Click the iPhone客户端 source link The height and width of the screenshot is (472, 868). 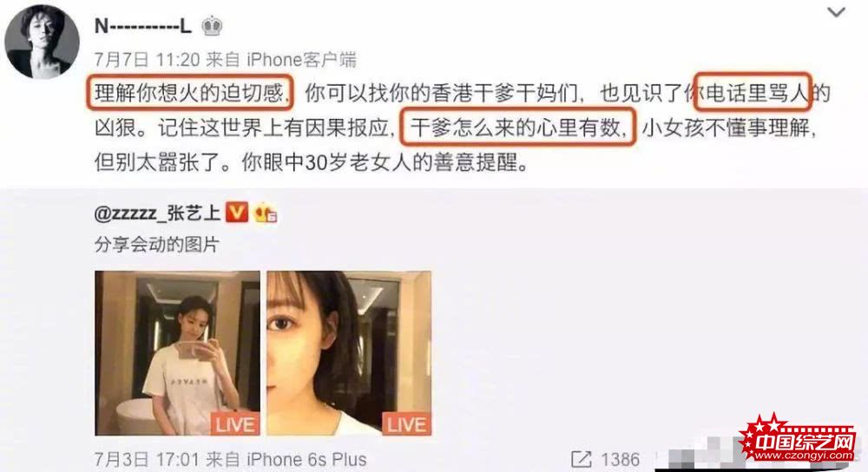pos(301,59)
